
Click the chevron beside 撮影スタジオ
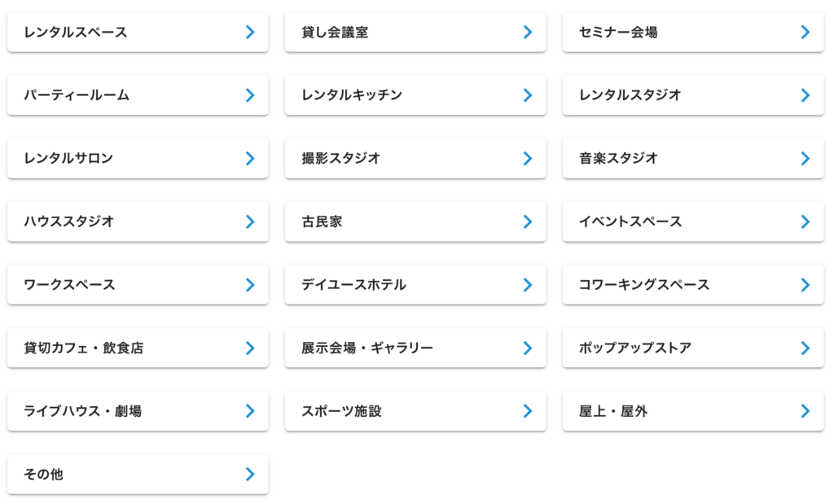(528, 159)
